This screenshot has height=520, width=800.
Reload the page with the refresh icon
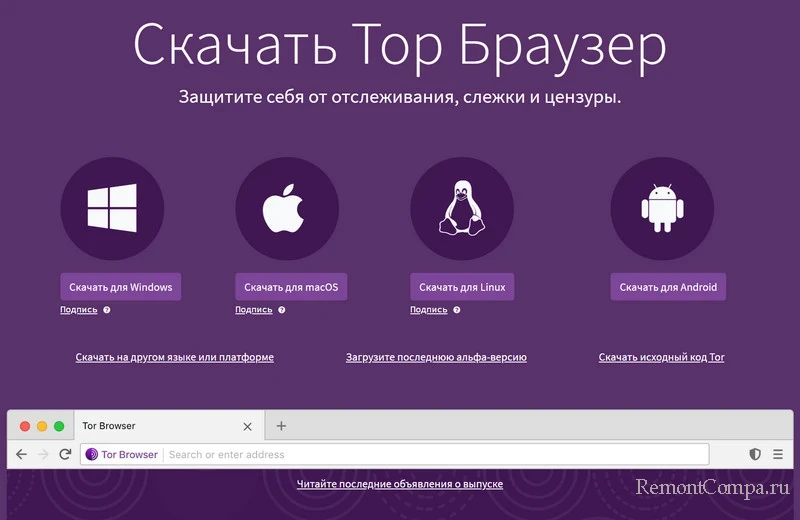(65, 454)
